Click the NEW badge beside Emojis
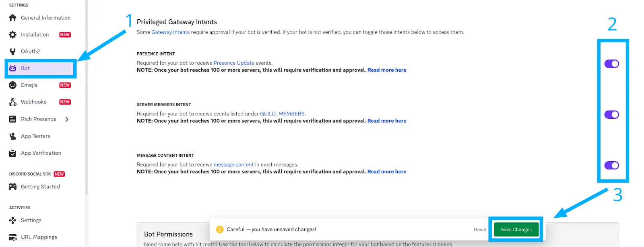 pyautogui.click(x=65, y=85)
